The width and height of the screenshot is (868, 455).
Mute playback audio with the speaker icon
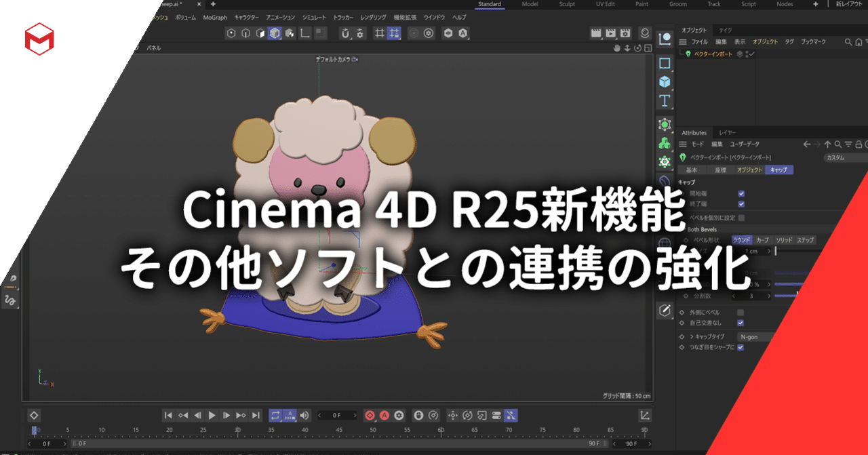(304, 416)
